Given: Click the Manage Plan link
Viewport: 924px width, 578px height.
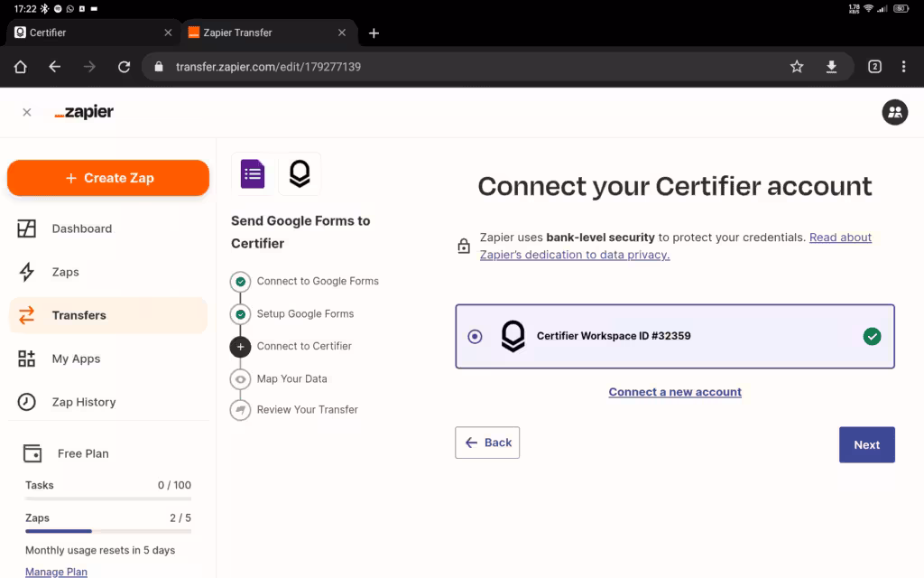Looking at the screenshot, I should pos(56,572).
